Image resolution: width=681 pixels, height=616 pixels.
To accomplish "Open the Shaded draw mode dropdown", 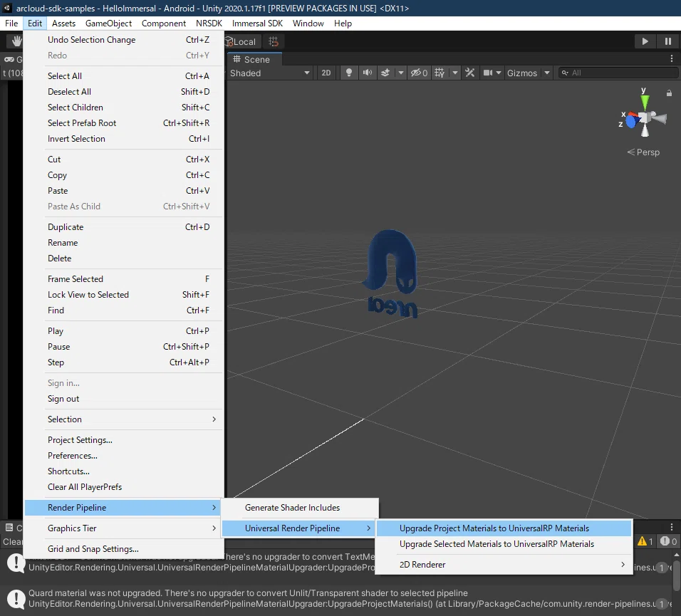I will point(270,73).
